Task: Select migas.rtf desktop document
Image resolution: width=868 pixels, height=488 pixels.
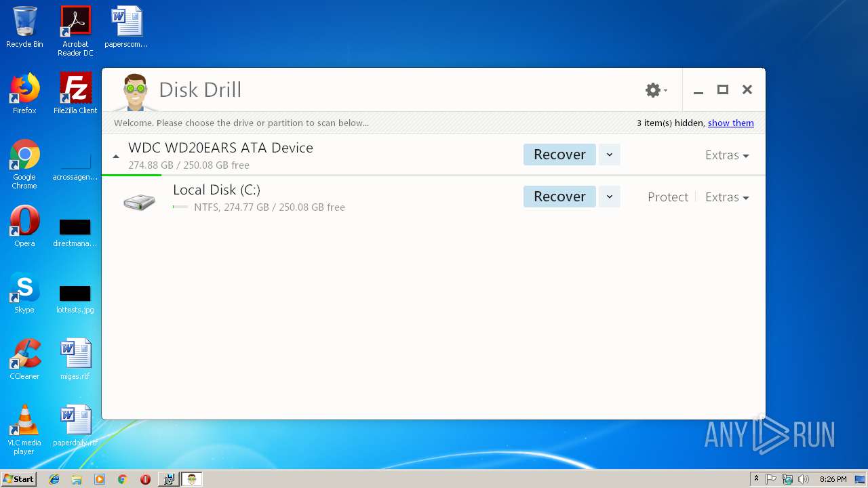Action: coord(75,359)
